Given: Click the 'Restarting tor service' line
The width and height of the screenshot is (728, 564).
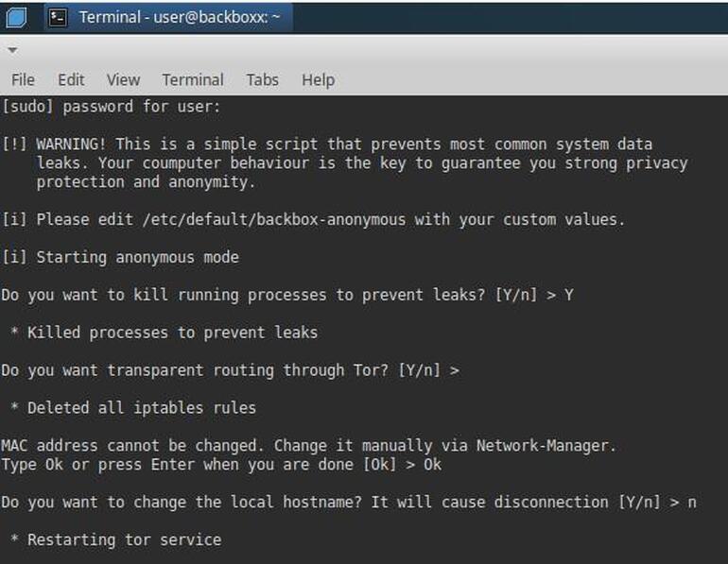Looking at the screenshot, I should [x=116, y=539].
